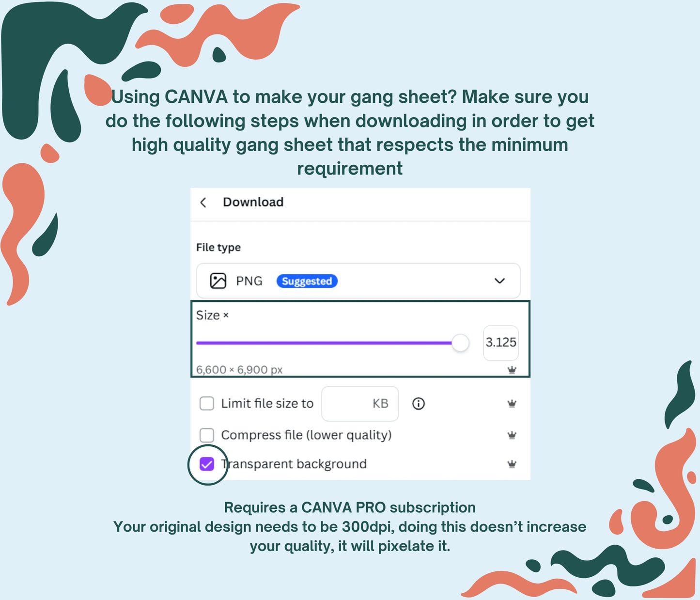Screen dimensions: 700x600
Task: Enable the Limit file size checkbox
Action: [x=207, y=404]
